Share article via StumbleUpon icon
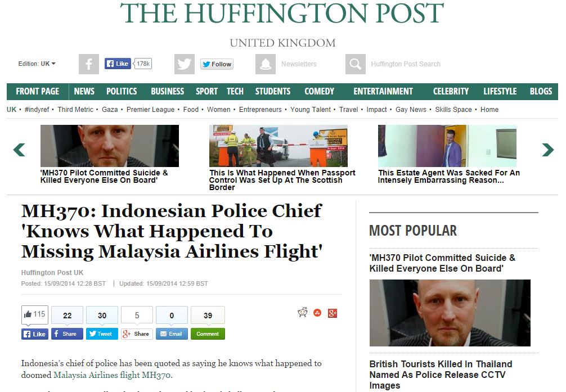 tap(317, 313)
